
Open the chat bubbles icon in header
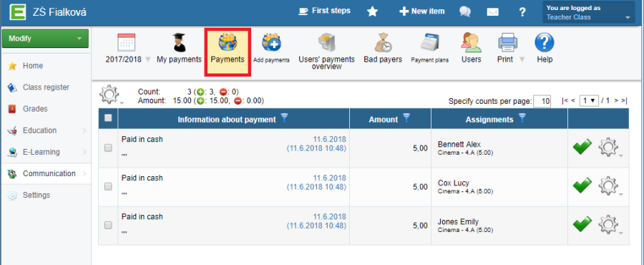pyautogui.click(x=465, y=11)
